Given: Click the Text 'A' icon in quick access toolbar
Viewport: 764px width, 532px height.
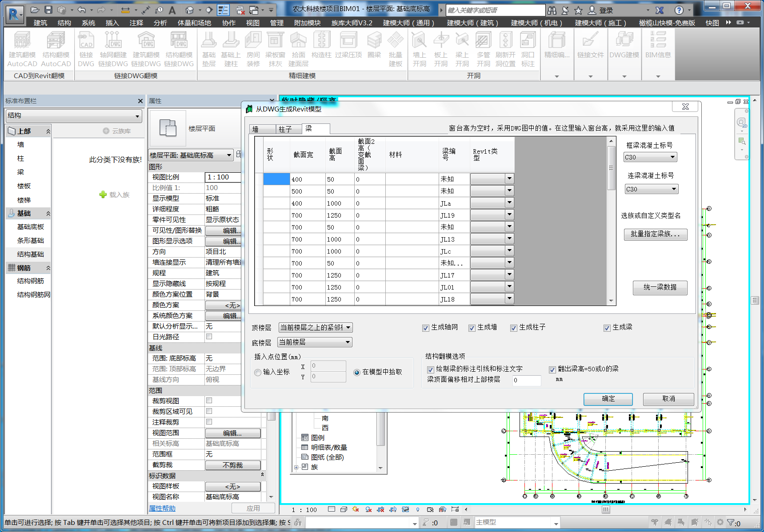Looking at the screenshot, I should click(x=172, y=10).
